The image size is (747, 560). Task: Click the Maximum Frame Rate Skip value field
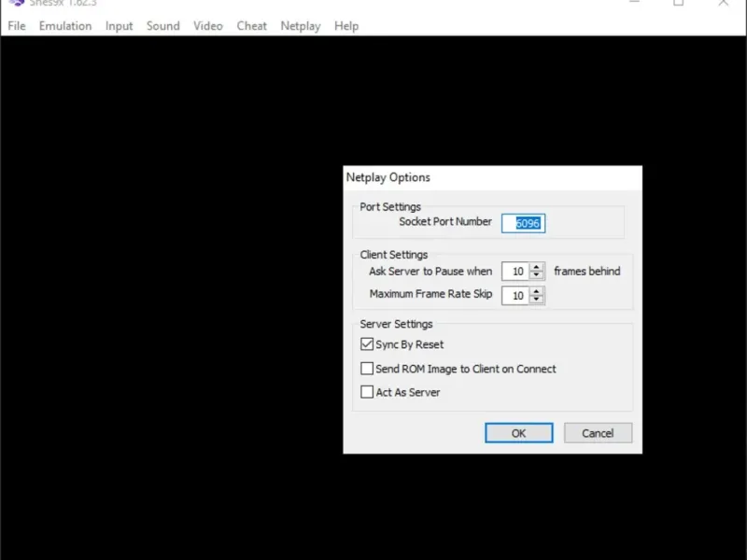click(515, 295)
